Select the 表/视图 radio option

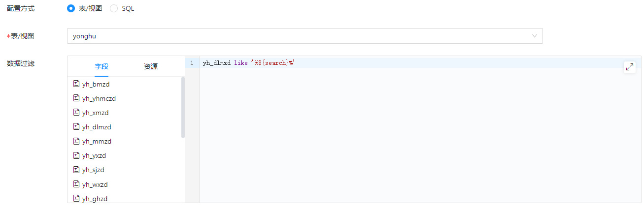coord(71,9)
